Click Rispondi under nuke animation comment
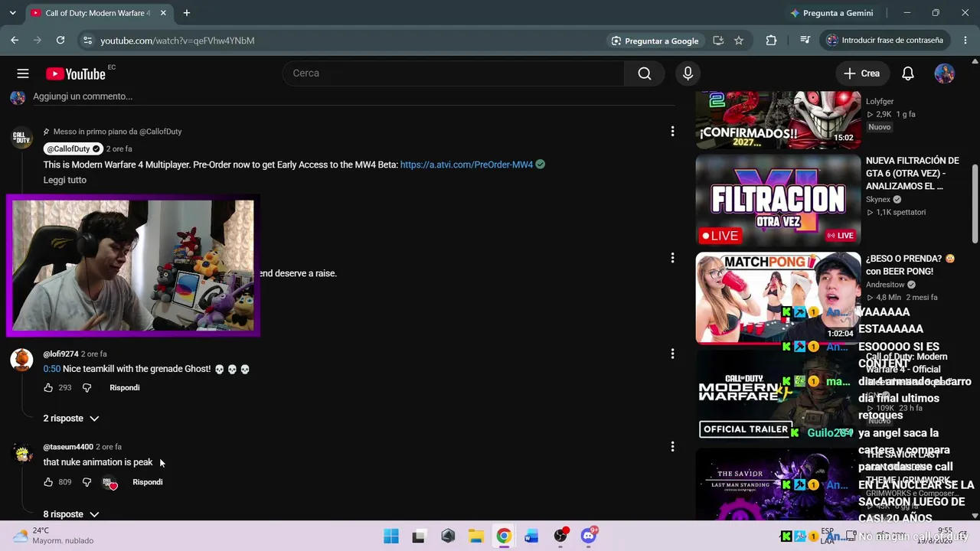 (x=148, y=482)
